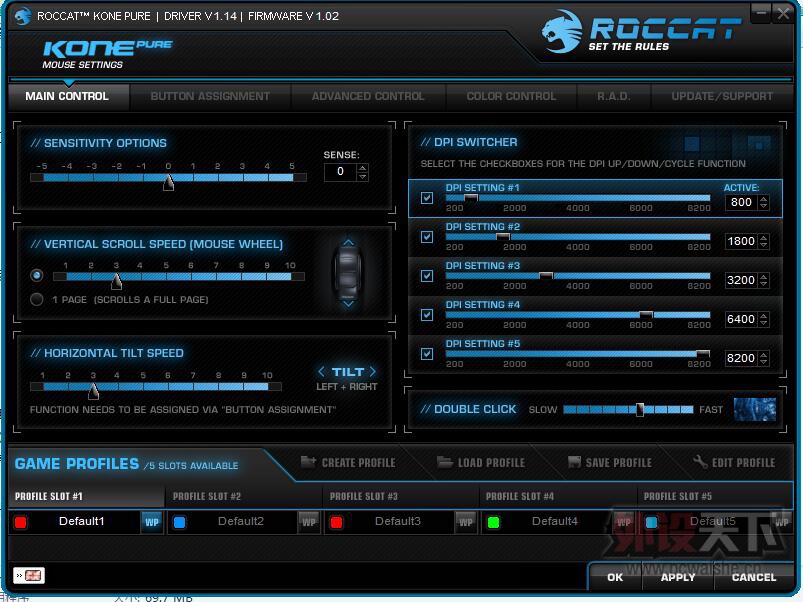
Task: Click the DPI Setting #5 value field 8200
Action: 741,358
